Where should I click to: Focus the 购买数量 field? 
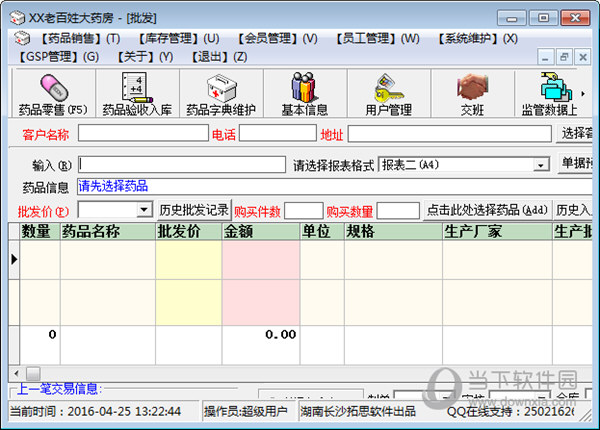(x=398, y=211)
